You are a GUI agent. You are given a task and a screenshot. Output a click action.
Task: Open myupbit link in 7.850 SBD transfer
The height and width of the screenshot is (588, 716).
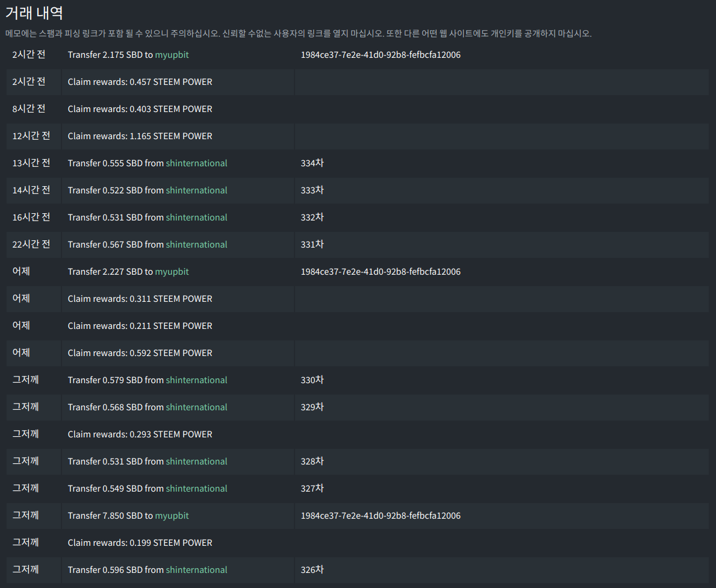[172, 516]
